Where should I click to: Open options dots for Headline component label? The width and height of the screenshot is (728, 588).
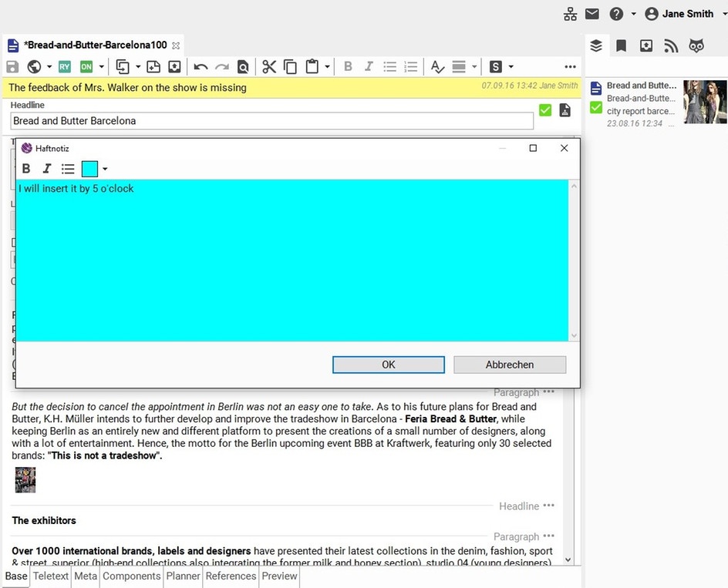point(549,506)
